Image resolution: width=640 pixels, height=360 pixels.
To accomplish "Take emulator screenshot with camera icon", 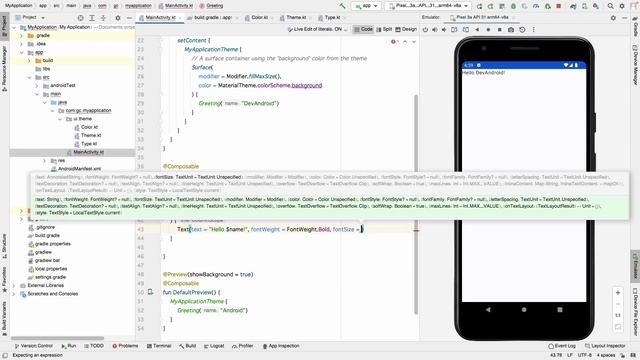I will pos(511,30).
